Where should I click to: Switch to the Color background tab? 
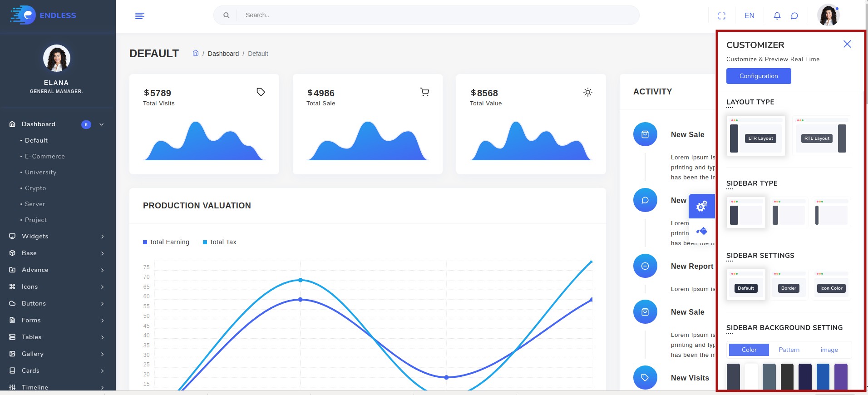(749, 350)
